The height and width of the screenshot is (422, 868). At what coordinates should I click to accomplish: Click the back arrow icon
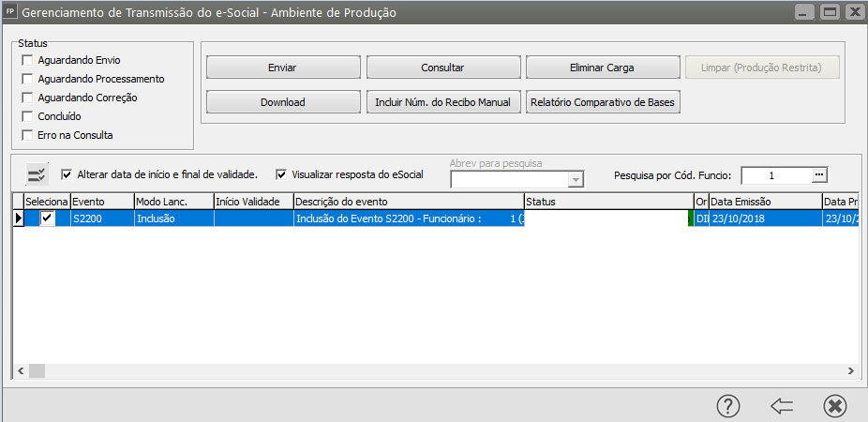(781, 406)
